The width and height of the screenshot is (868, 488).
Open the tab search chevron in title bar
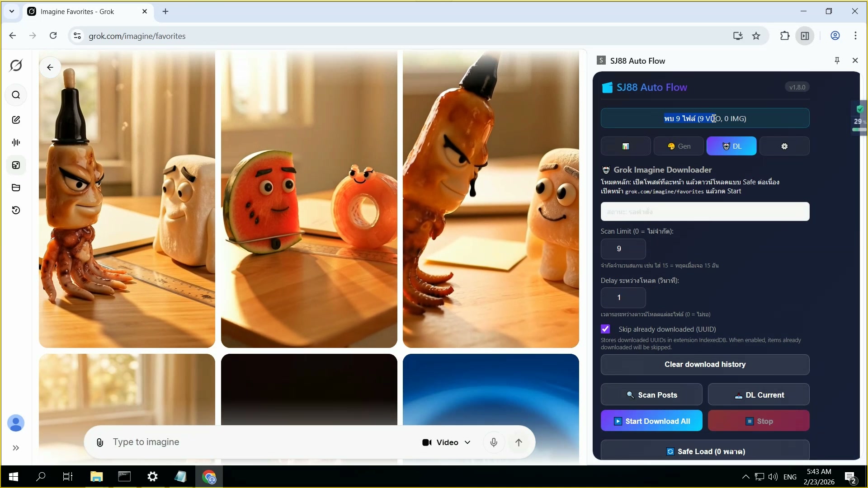(x=12, y=11)
